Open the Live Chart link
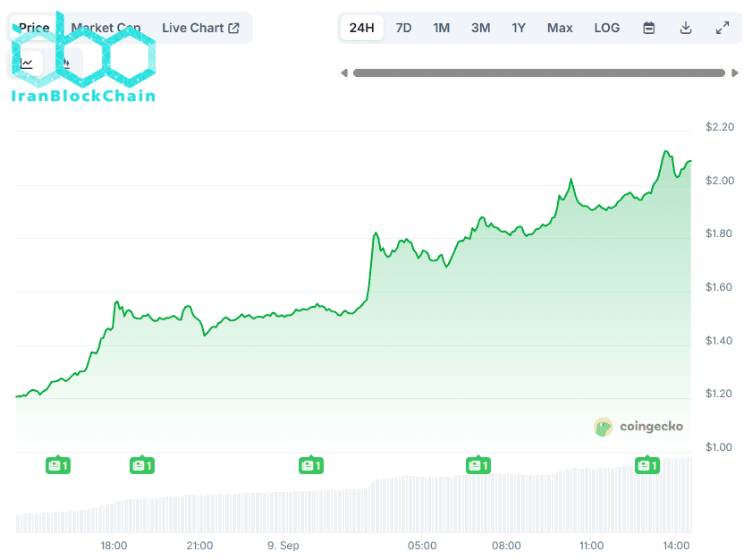 click(x=200, y=28)
